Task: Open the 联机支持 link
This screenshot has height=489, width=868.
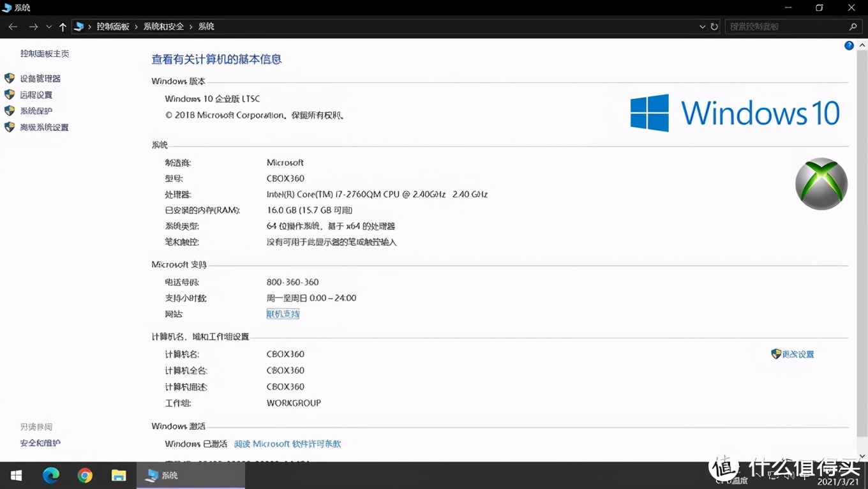Action: pos(283,313)
